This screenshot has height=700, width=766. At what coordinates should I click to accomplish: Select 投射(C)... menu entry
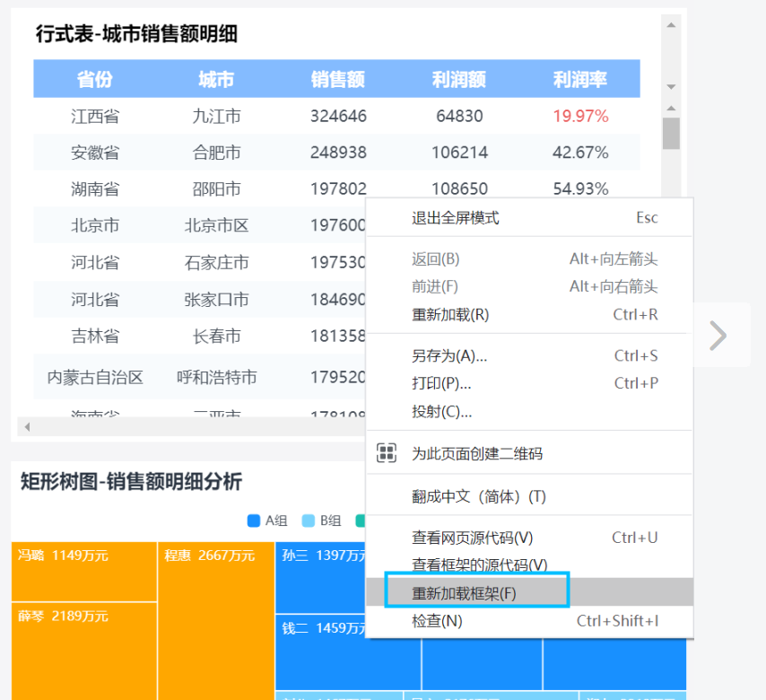pos(441,412)
